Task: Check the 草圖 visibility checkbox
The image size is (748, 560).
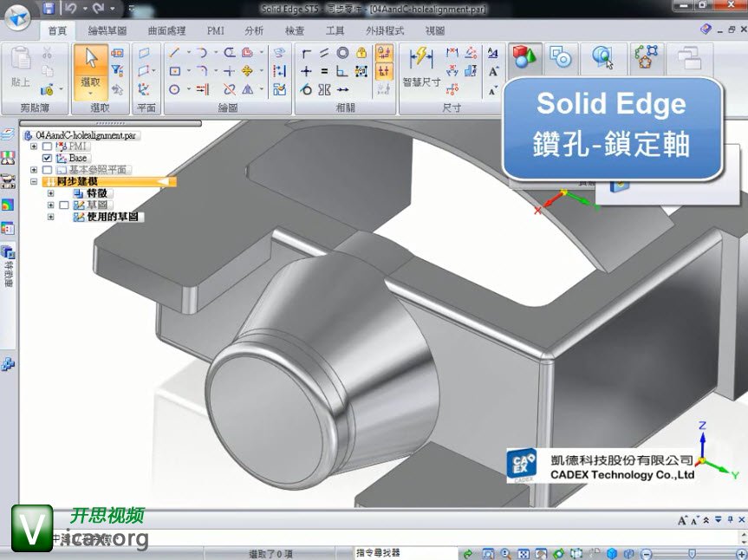Action: coord(64,205)
